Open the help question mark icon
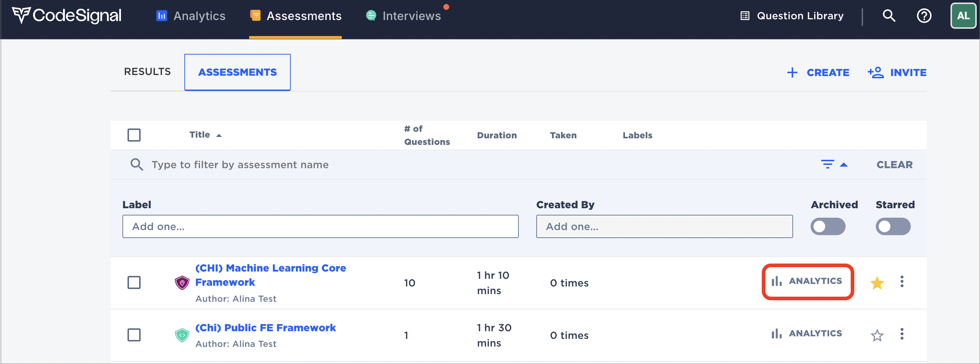Screen dimensions: 980x364 (x=924, y=16)
